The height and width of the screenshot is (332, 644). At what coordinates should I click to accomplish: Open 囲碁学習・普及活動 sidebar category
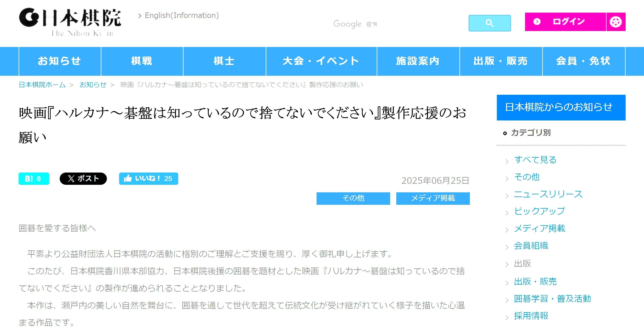(x=552, y=299)
